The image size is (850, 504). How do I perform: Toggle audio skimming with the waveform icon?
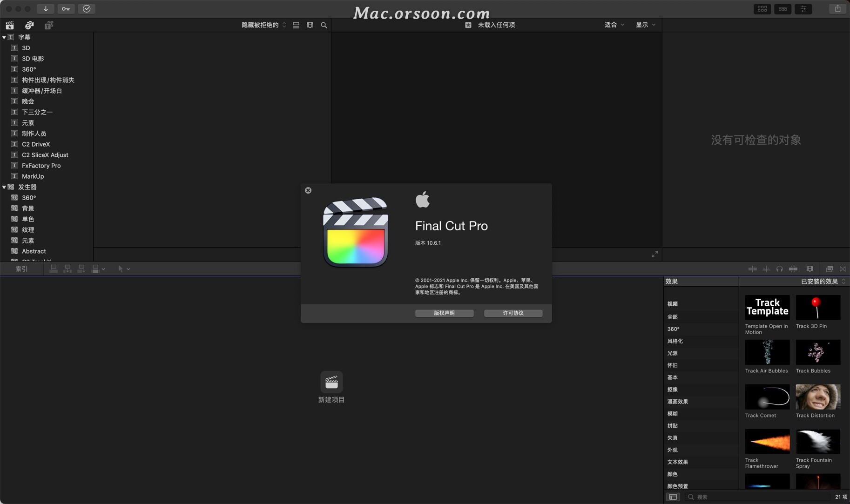point(765,269)
